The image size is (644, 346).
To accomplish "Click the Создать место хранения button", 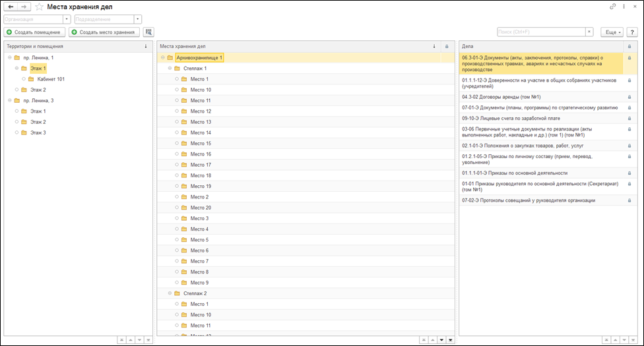I will tap(104, 32).
